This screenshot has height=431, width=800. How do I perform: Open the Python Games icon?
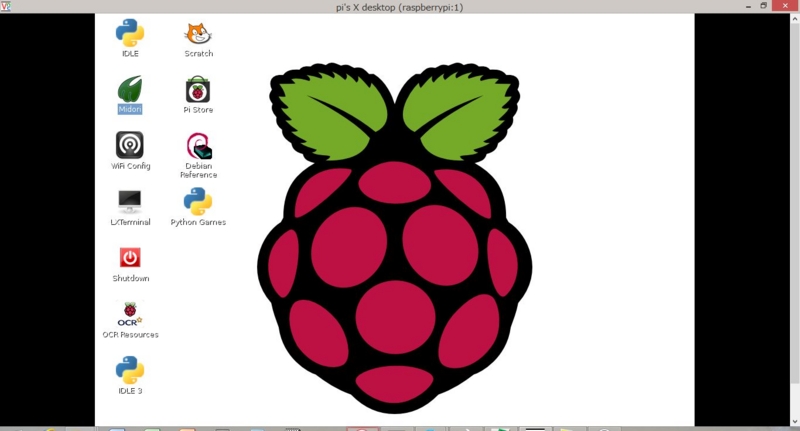click(198, 201)
